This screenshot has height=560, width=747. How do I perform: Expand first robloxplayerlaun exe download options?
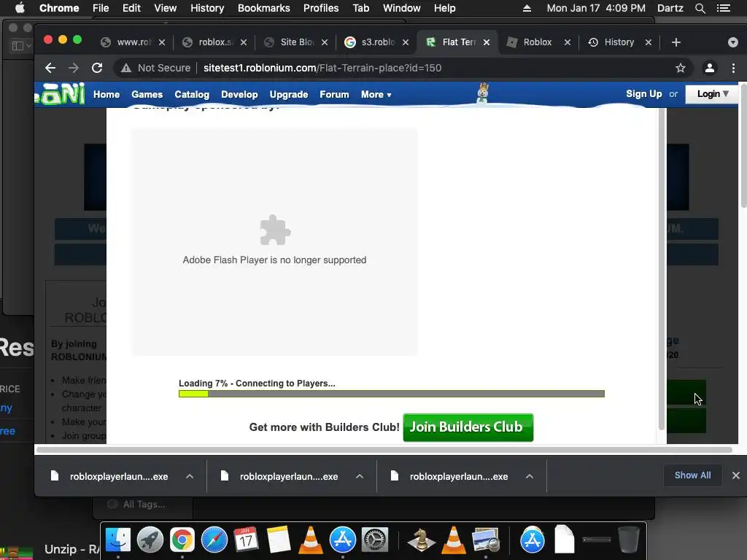190,476
